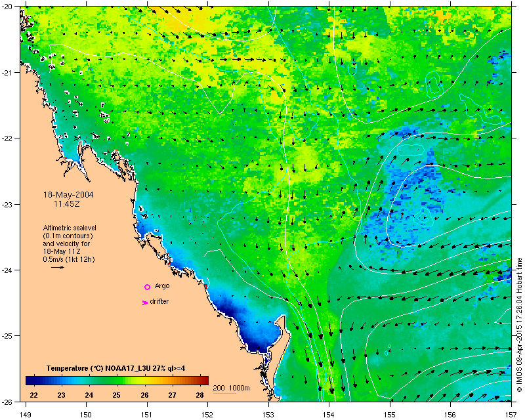
Task: Click latitude axis label -25
Action: click(7, 336)
